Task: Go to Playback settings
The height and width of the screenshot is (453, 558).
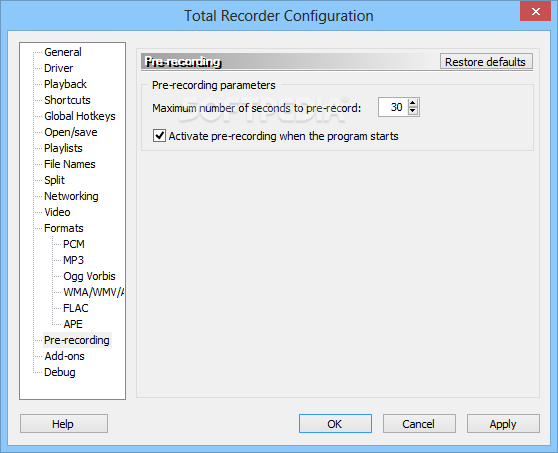Action: pyautogui.click(x=65, y=84)
